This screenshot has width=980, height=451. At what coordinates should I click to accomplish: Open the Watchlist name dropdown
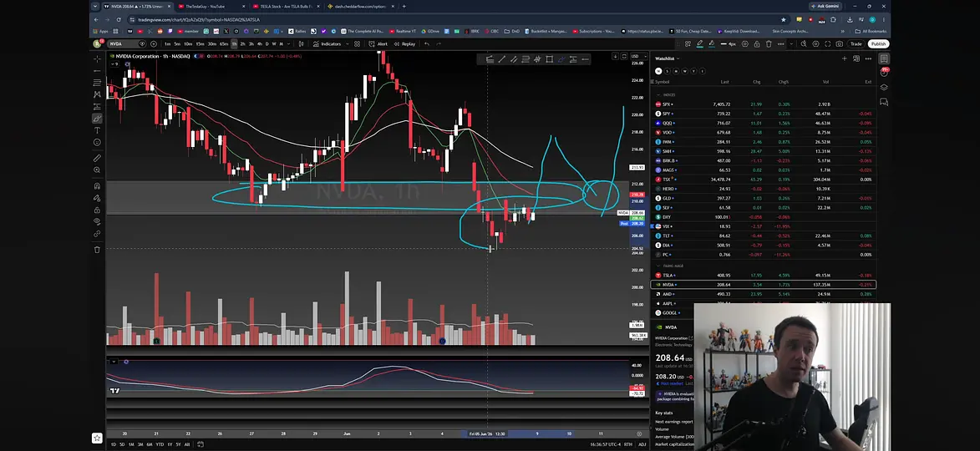click(666, 58)
